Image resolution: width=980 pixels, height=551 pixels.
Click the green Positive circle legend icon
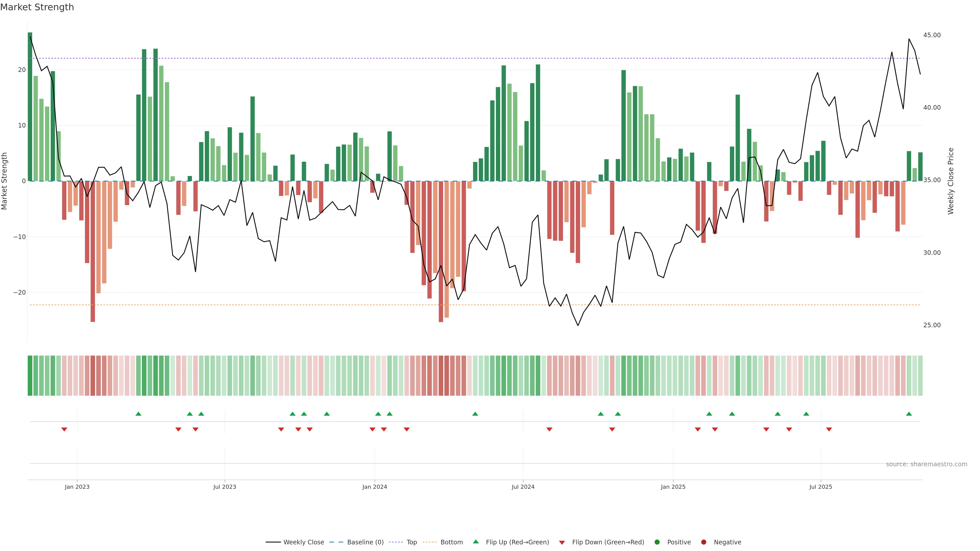point(657,542)
